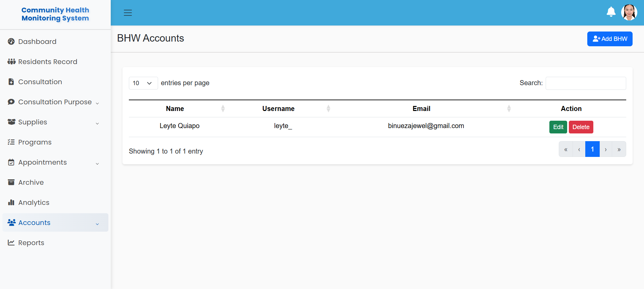This screenshot has width=644, height=289.
Task: Sort table by Name column arrows
Action: pos(223,108)
